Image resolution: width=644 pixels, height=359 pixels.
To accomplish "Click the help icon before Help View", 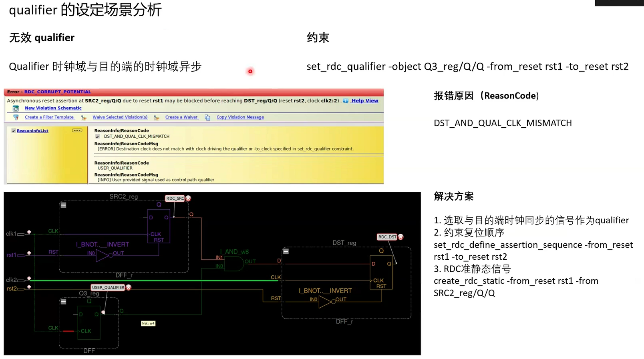I will tap(346, 101).
